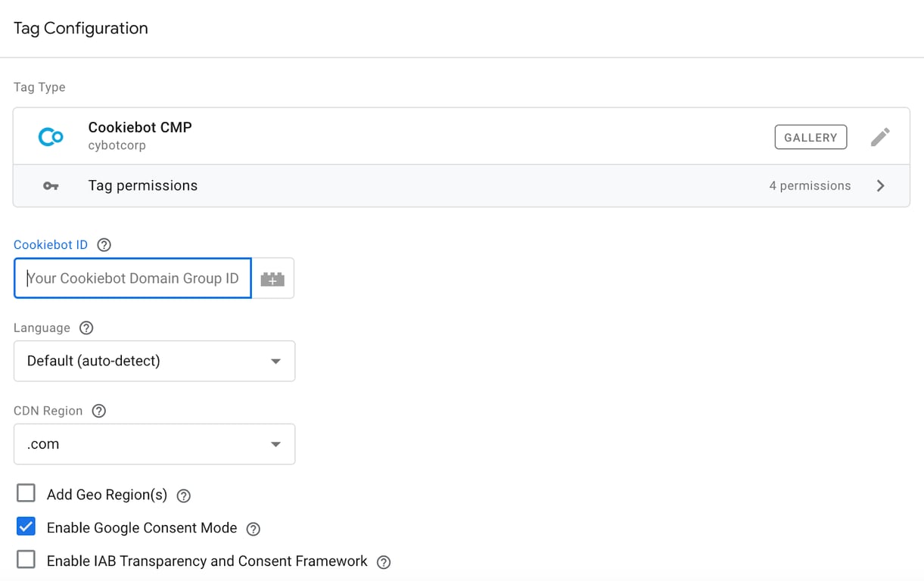Insert variable using the brick plus icon
Viewport: 924px width, 581px height.
tap(272, 278)
